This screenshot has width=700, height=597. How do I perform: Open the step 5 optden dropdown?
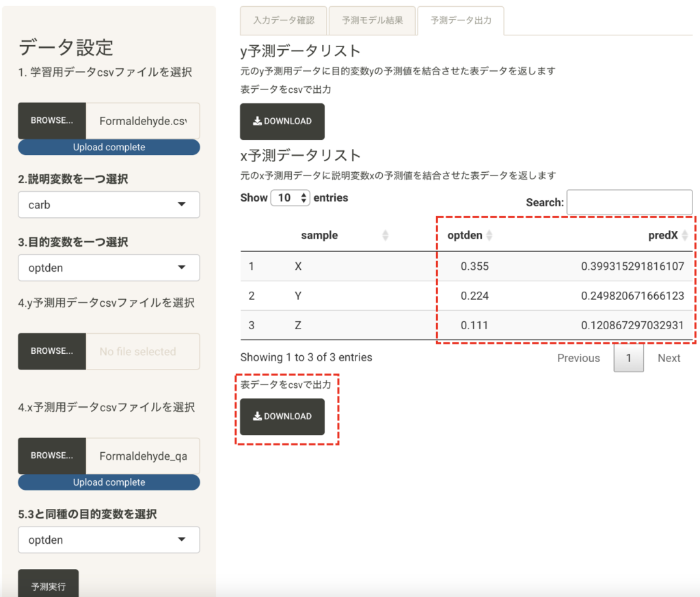point(109,540)
